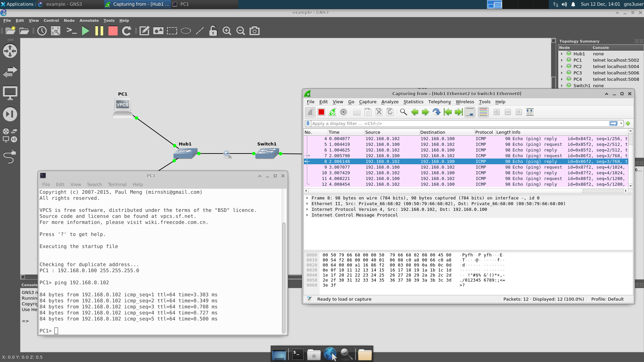
Task: Toggle show/hide interface labels icon
Action: tap(56, 31)
